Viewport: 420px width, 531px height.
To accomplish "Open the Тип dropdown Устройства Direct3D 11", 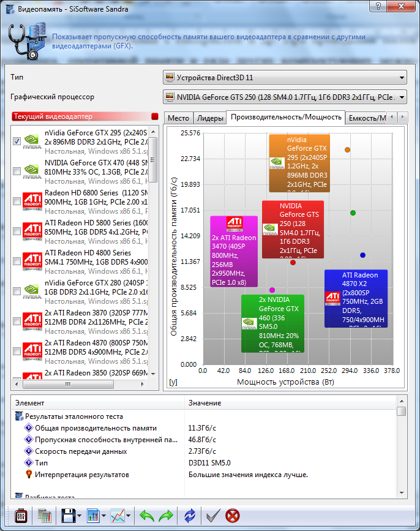I will [285, 78].
